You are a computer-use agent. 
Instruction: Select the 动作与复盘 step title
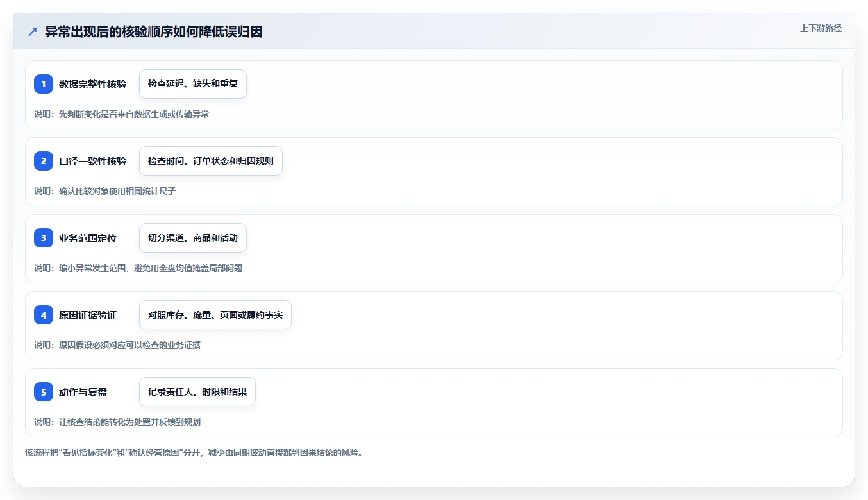83,392
